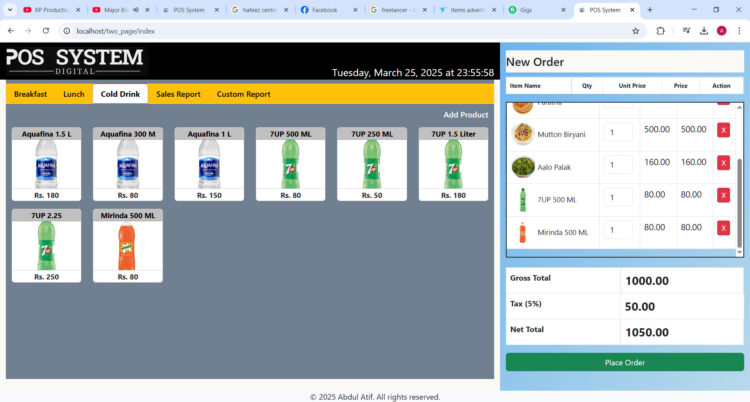The height and width of the screenshot is (402, 750).
Task: Go to the Custom Report tab
Action: 243,94
